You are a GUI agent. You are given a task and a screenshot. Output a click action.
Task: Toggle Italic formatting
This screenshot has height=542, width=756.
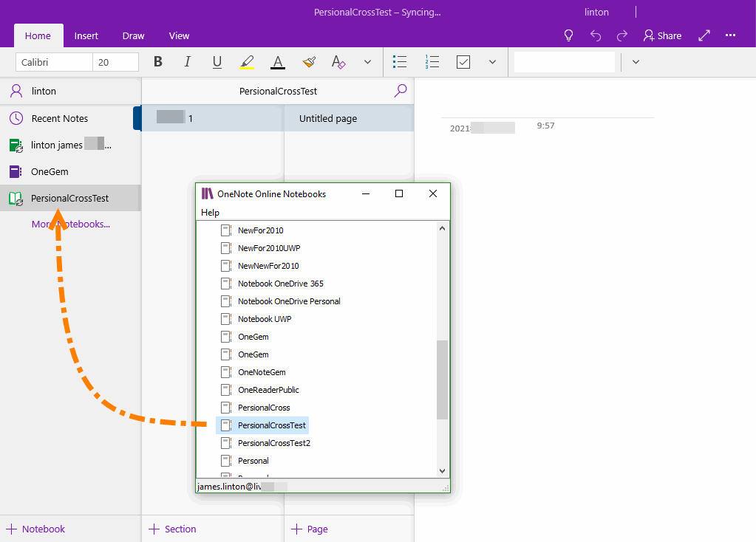point(188,62)
